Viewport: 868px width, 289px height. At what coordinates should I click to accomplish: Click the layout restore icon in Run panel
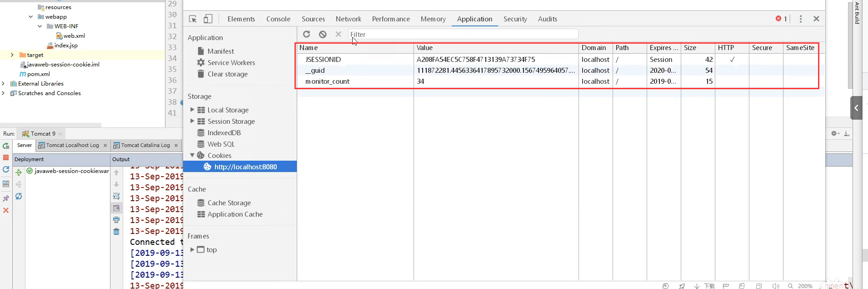tap(6, 184)
